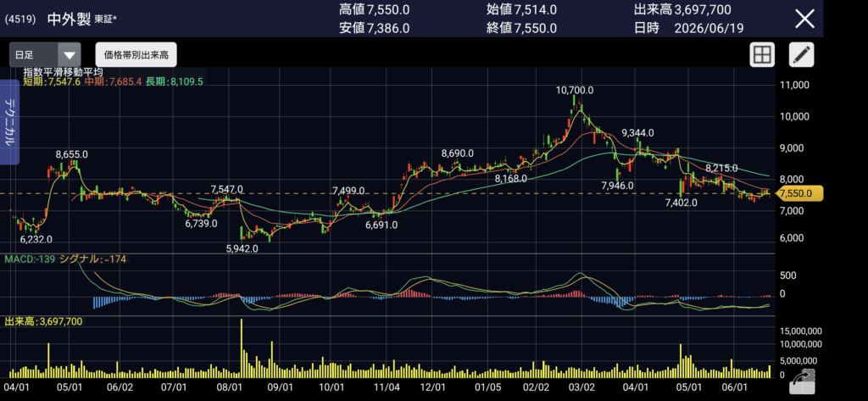Tap the 9,344.0 price label
The height and width of the screenshot is (401, 868).
point(637,133)
